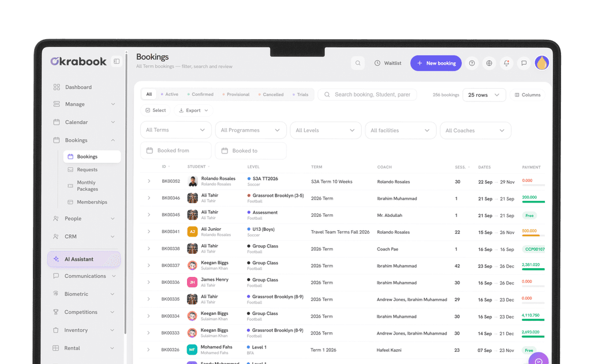Click Rolando Rosales student avatar in BK00352
Viewport: 591px width, 364px height.
point(193,181)
